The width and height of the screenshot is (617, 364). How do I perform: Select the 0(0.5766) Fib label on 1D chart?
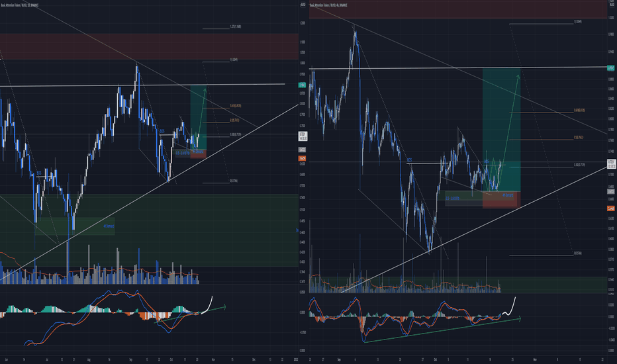coord(234,181)
